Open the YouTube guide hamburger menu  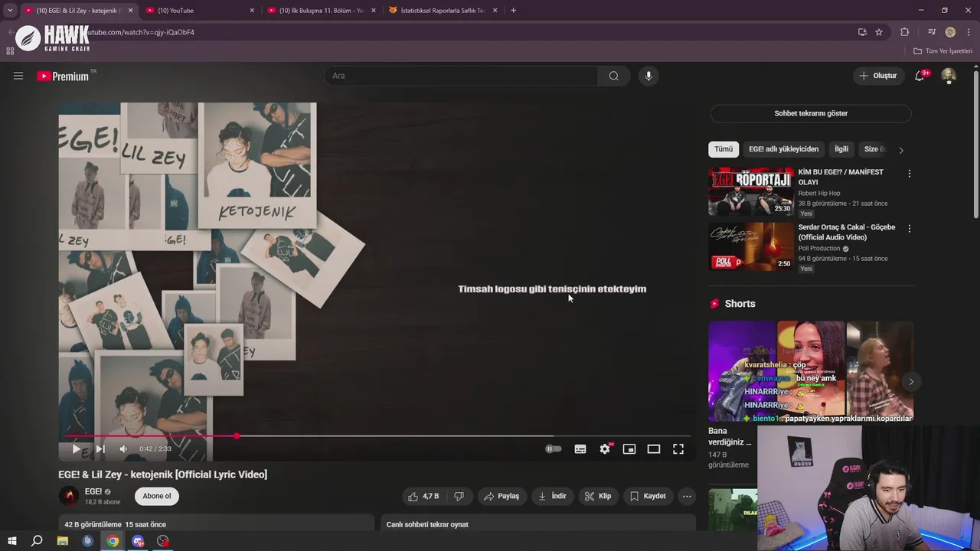coord(18,76)
